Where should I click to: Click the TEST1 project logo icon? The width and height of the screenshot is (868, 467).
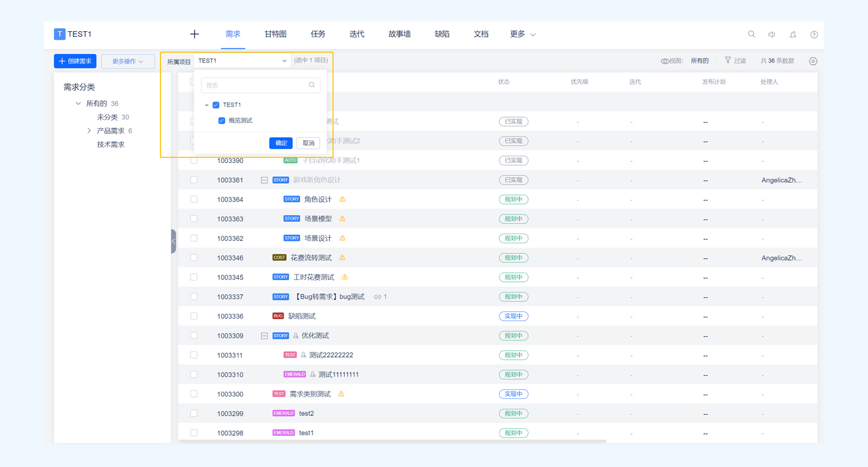click(59, 34)
